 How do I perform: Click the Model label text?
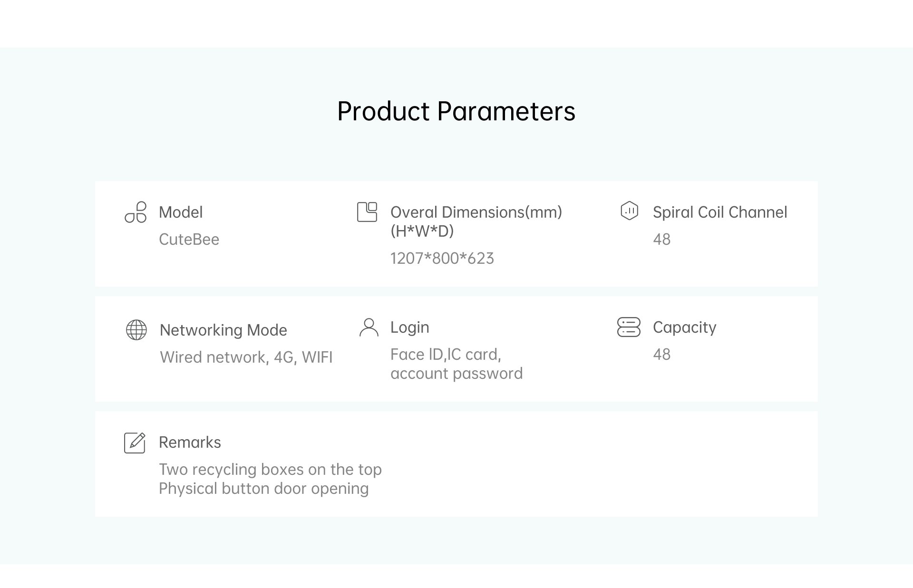[x=181, y=212]
